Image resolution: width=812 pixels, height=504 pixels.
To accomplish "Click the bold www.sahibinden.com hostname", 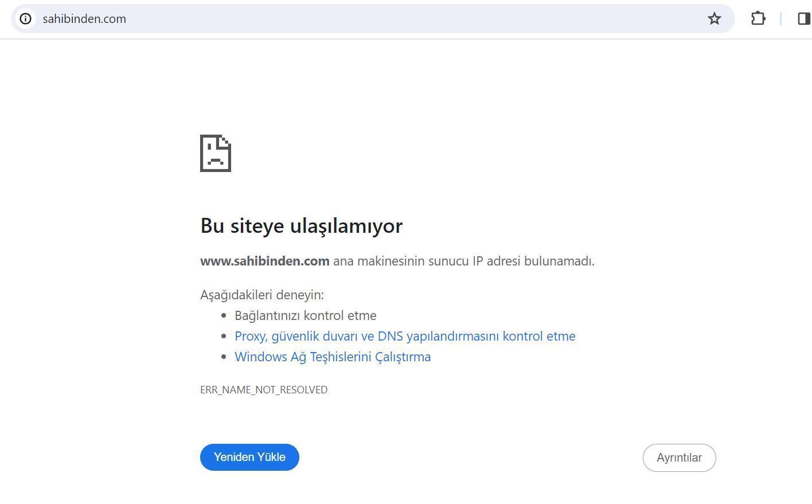I will [x=264, y=261].
